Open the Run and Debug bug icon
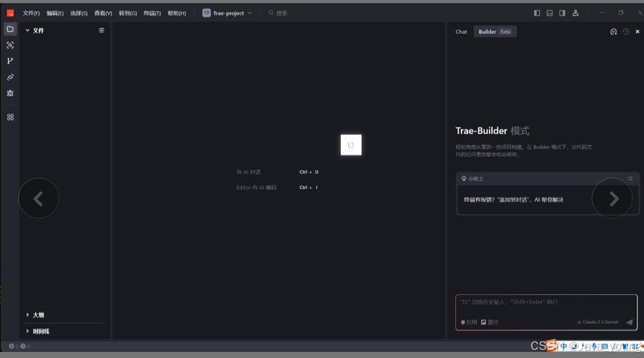The height and width of the screenshot is (358, 644). tap(10, 93)
